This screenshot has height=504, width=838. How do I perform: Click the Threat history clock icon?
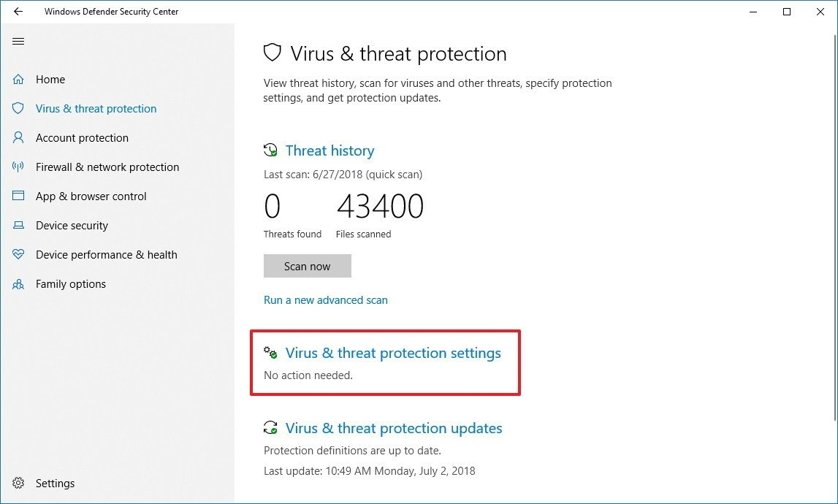(x=270, y=150)
